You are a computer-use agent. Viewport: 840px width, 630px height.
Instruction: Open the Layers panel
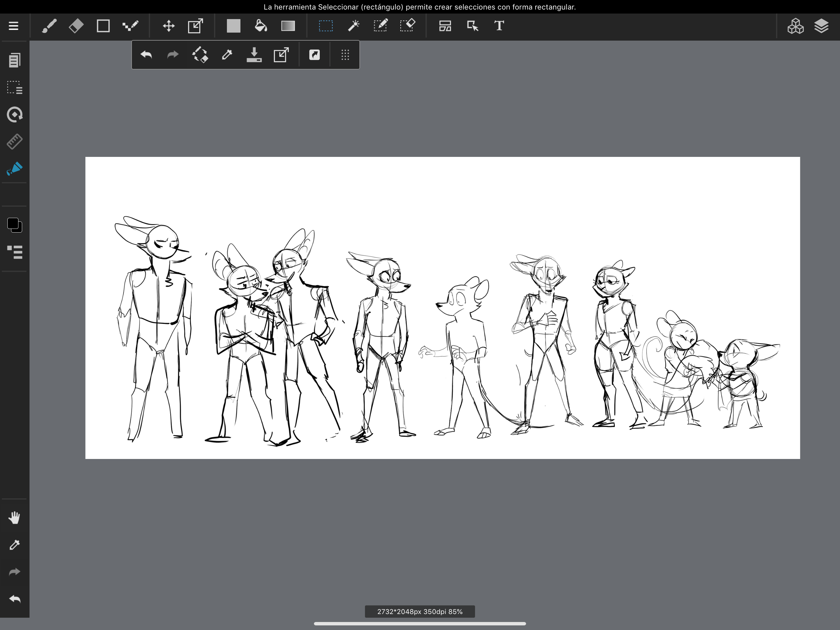click(x=821, y=26)
